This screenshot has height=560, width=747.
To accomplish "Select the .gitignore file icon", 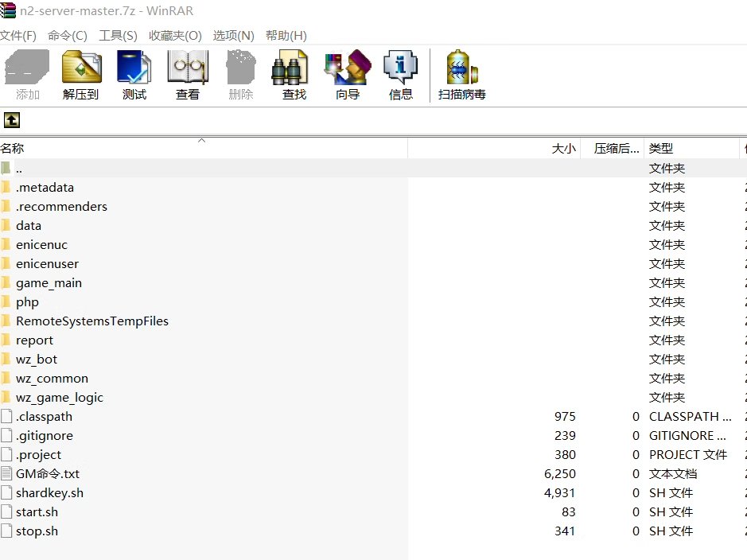I will click(6, 435).
